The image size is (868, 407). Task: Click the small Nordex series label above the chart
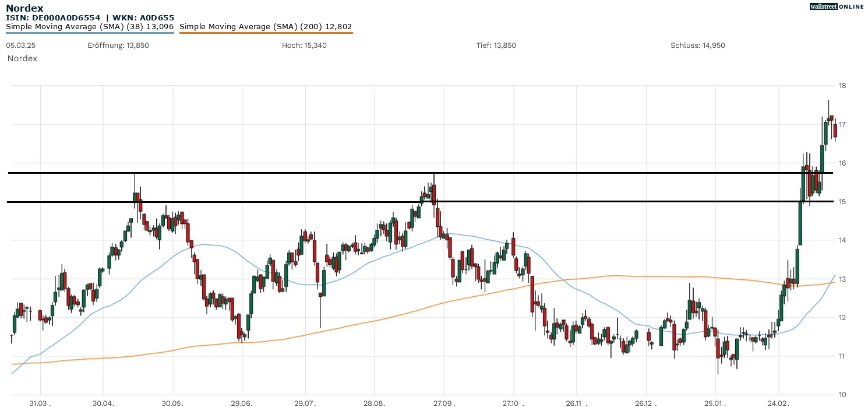22,58
